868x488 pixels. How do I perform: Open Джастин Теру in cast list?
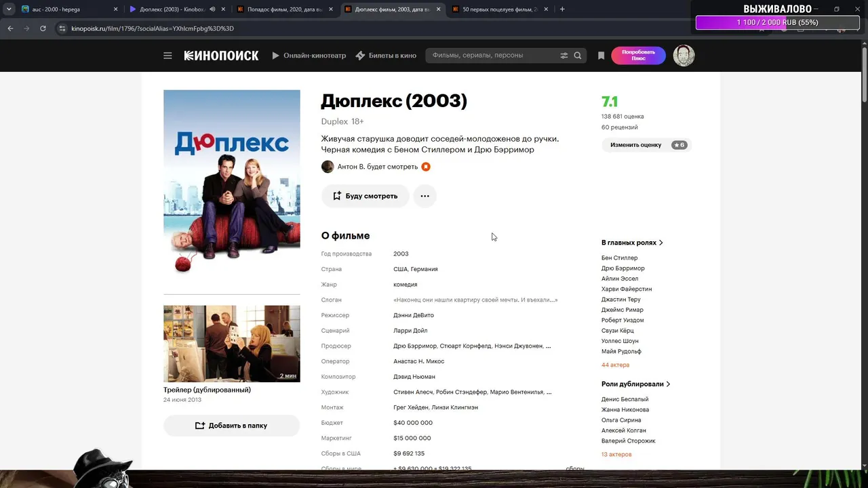(x=621, y=300)
